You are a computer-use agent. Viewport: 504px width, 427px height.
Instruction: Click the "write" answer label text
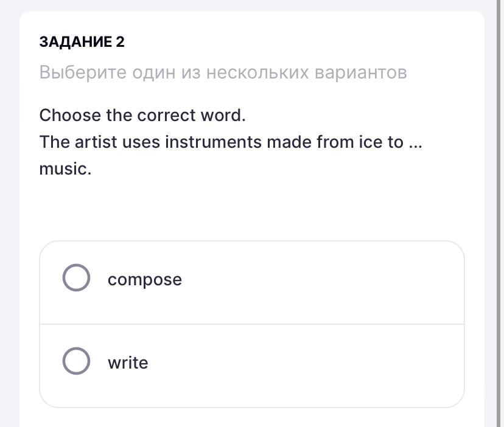[128, 363]
